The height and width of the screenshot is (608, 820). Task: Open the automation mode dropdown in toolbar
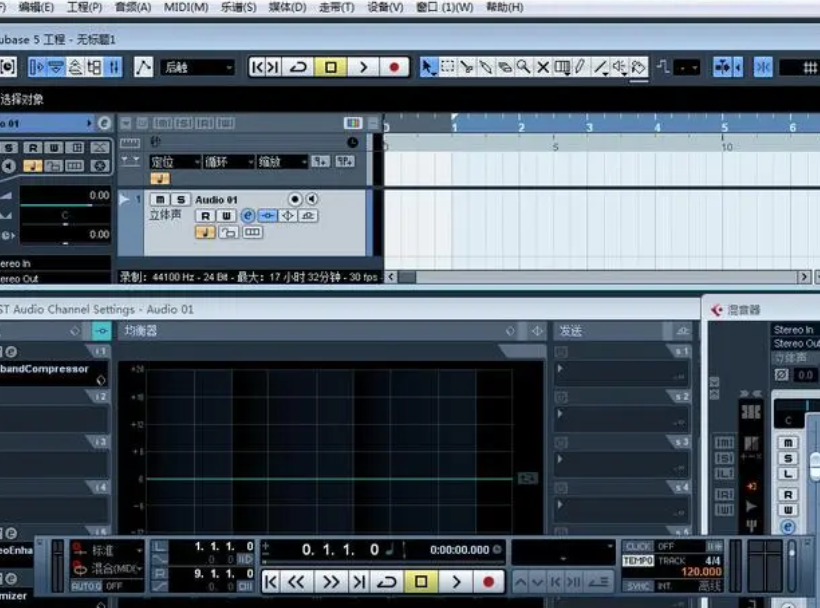pos(197,67)
